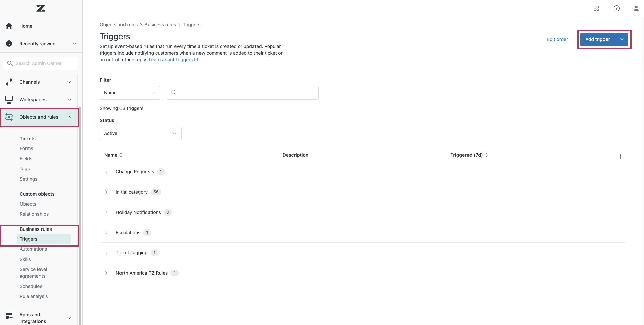Expand the Holiday Notifications category
The height and width of the screenshot is (325, 644).
(x=106, y=212)
